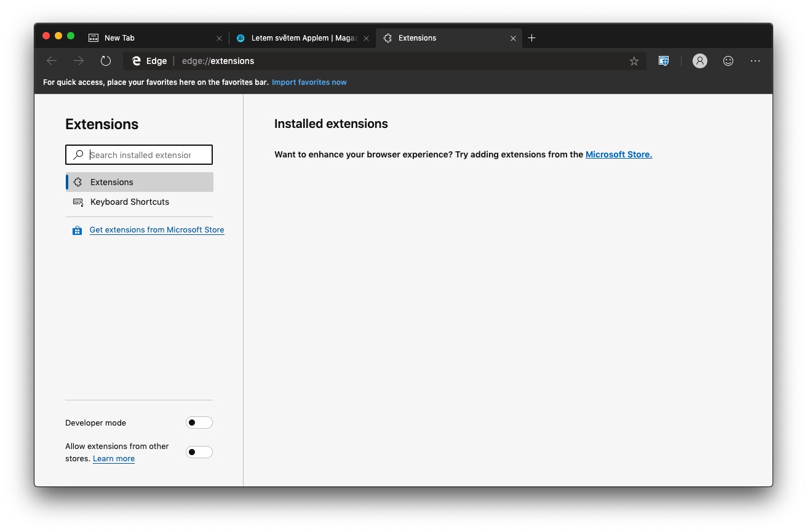Click the forward navigation arrow
This screenshot has height=532, width=807.
point(79,61)
